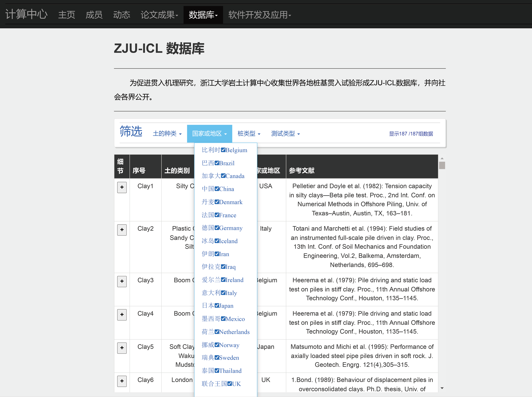Go to the 成员 page
This screenshot has height=397, width=532.
pyautogui.click(x=94, y=15)
